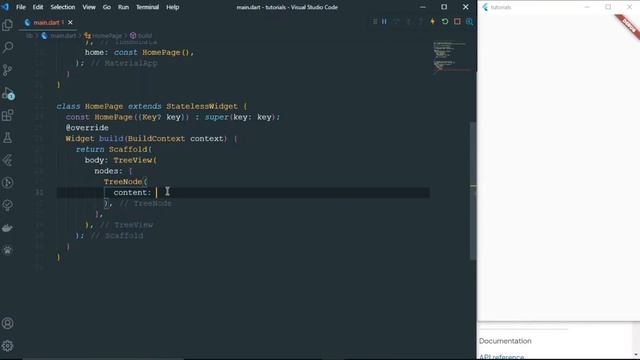Open the Explorer view in activity bar
Screen dimensions: 640x360
[x=7, y=25]
